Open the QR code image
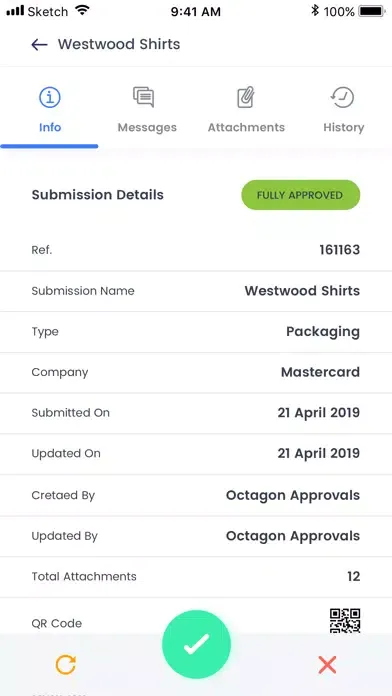This screenshot has width=392, height=696. click(x=345, y=621)
